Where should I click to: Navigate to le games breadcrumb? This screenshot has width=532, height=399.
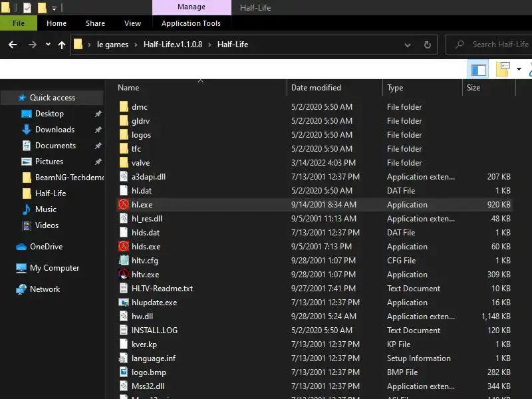pos(112,45)
